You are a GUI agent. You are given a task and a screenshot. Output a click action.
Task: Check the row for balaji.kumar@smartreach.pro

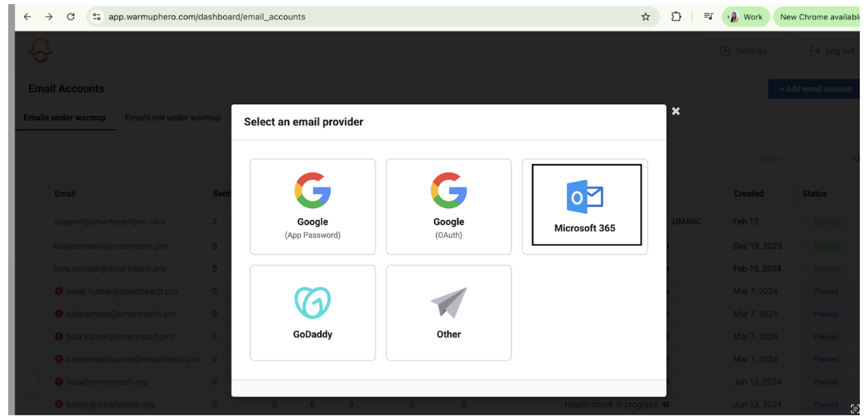[35, 291]
